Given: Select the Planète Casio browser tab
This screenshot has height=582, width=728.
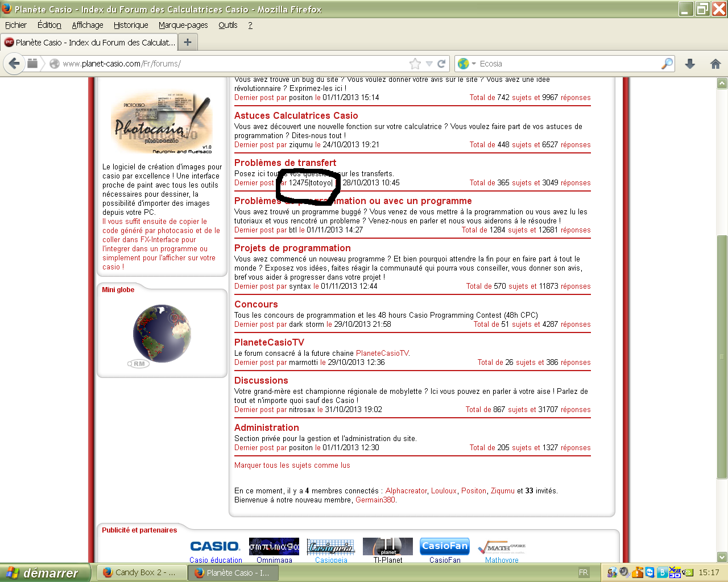Looking at the screenshot, I should click(89, 42).
